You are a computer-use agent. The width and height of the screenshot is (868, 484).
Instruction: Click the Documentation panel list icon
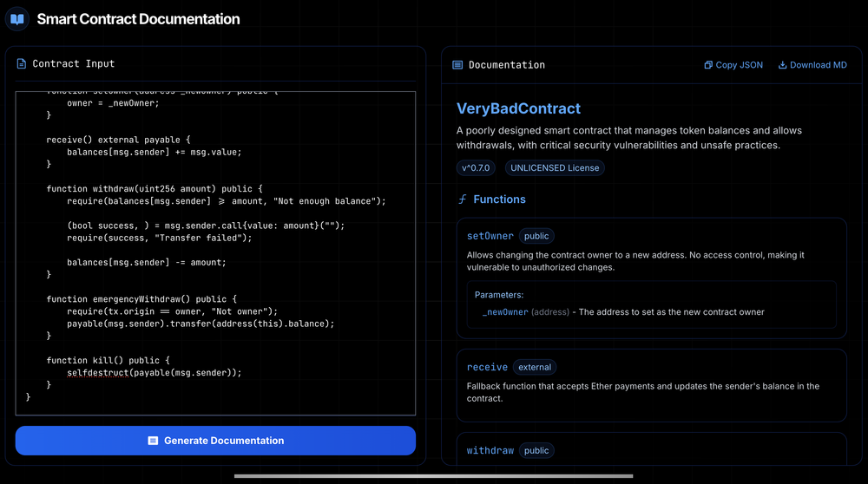point(457,65)
